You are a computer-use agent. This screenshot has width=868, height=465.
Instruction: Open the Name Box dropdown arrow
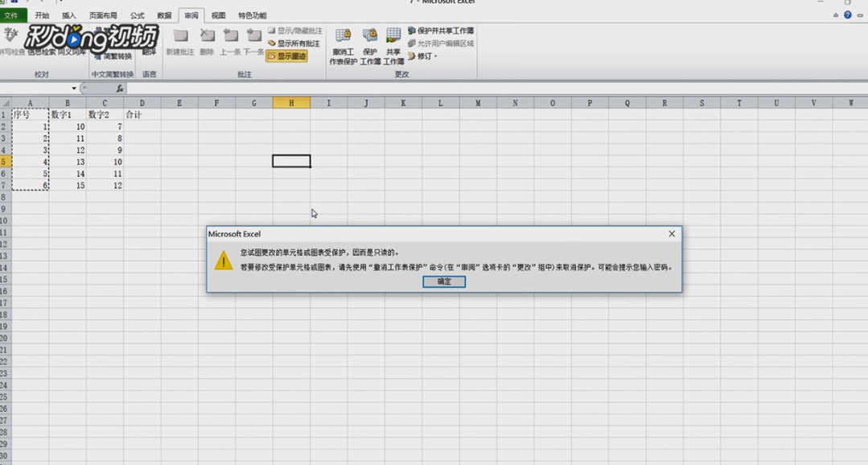[74, 88]
